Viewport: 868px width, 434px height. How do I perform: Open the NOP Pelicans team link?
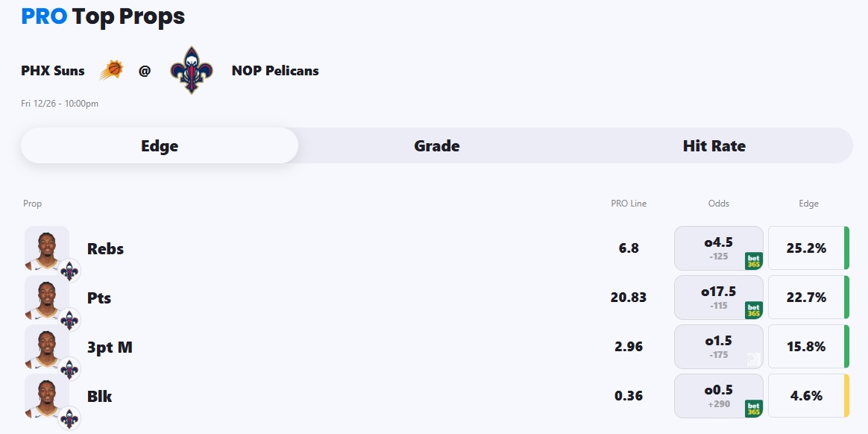pyautogui.click(x=275, y=71)
